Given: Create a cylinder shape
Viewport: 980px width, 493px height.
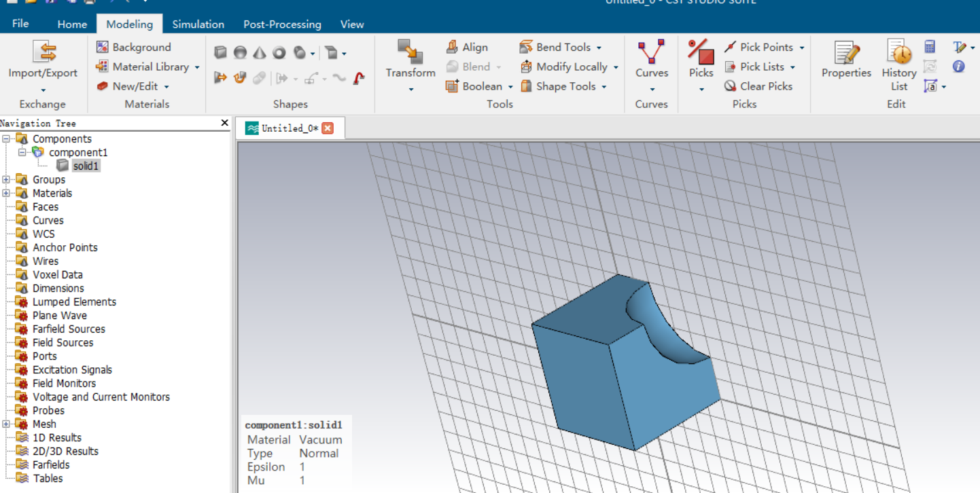Looking at the screenshot, I should [x=299, y=52].
